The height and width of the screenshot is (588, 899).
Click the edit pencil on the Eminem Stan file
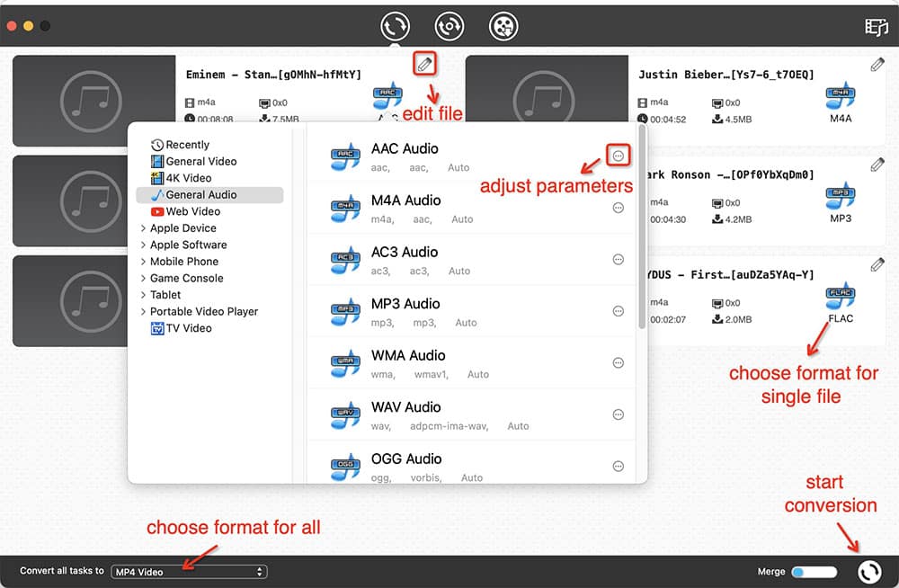tap(423, 64)
